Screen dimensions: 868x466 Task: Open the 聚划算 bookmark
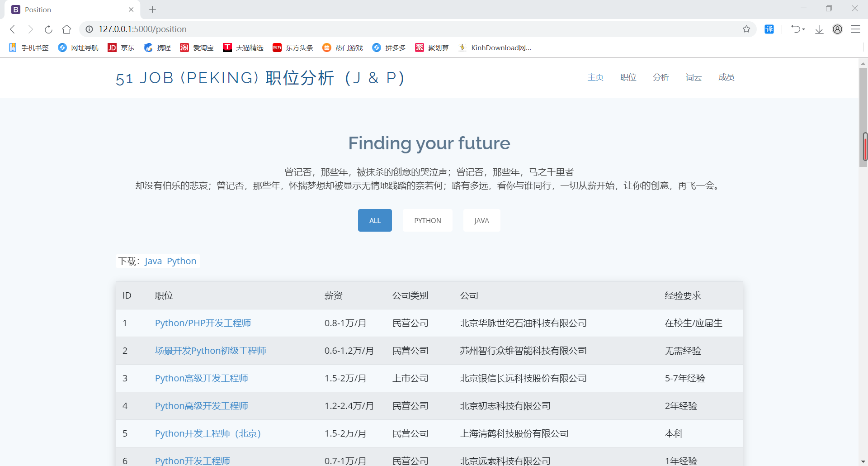click(x=432, y=48)
